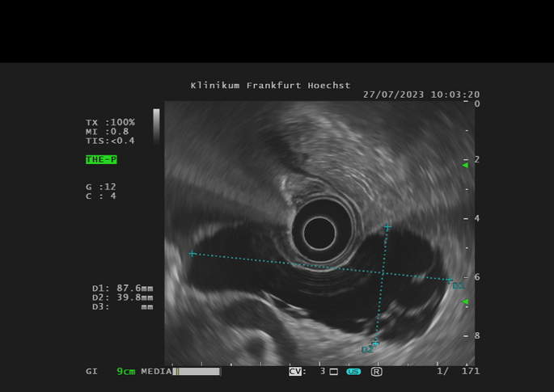
Task: Click the small rectangle icon beside CV 3
Action: tap(333, 372)
